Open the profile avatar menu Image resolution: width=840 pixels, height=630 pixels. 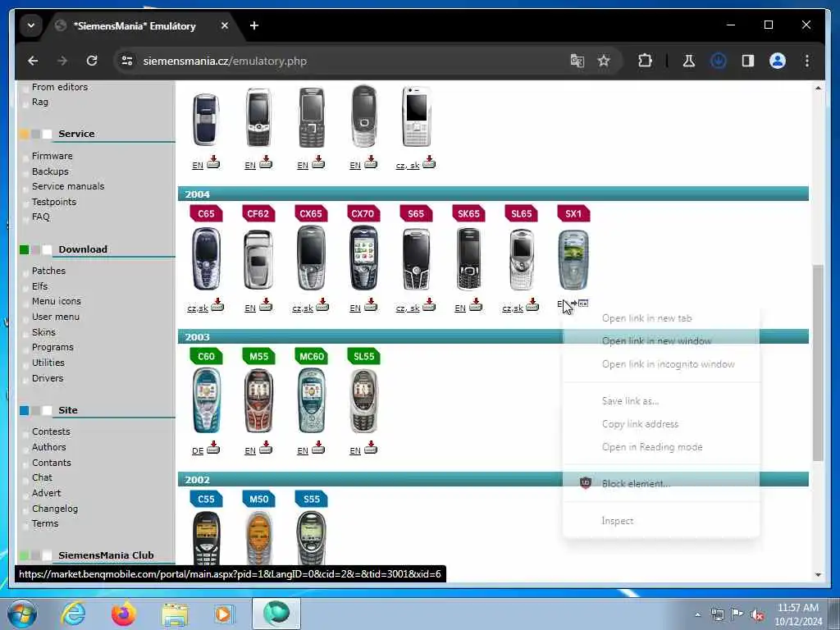[x=778, y=61]
